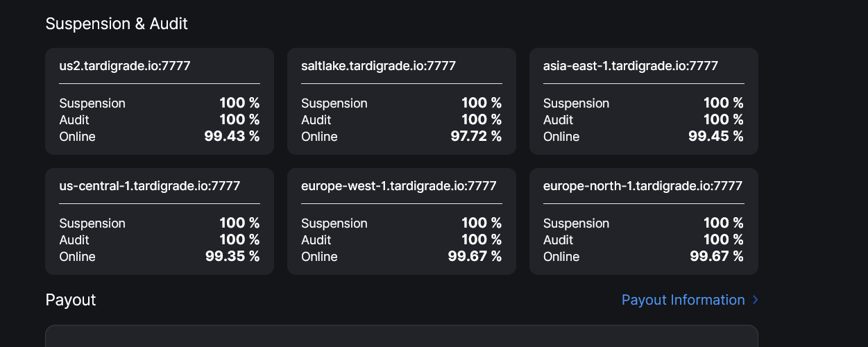Click the Suspension & Audit section heading

click(x=117, y=24)
